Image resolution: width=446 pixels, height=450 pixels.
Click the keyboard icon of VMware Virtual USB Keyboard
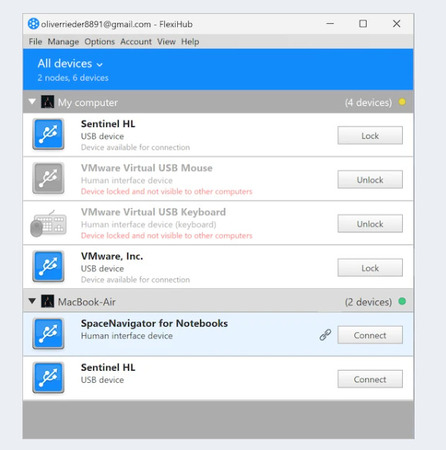[48, 223]
